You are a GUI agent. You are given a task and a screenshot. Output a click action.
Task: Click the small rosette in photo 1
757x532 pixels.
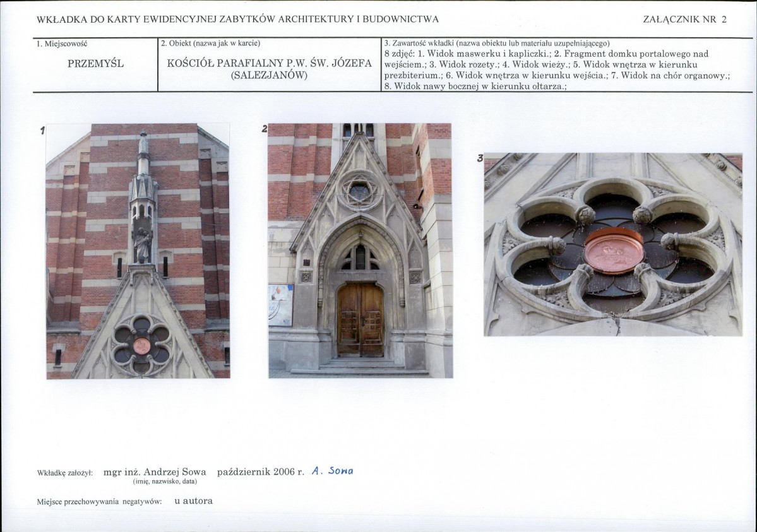coord(142,345)
